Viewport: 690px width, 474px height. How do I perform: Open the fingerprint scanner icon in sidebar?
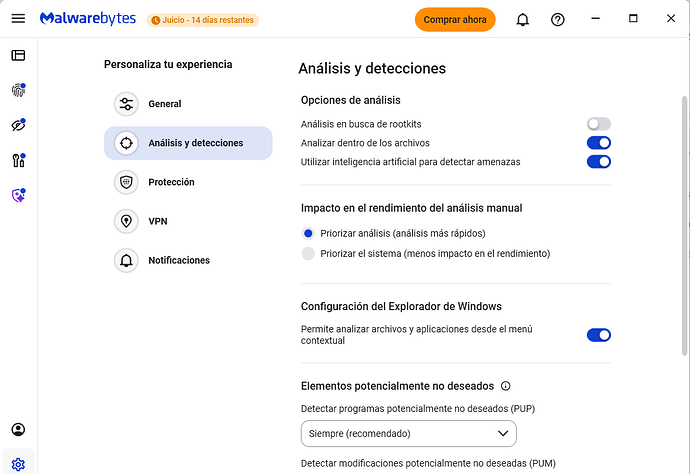click(18, 91)
